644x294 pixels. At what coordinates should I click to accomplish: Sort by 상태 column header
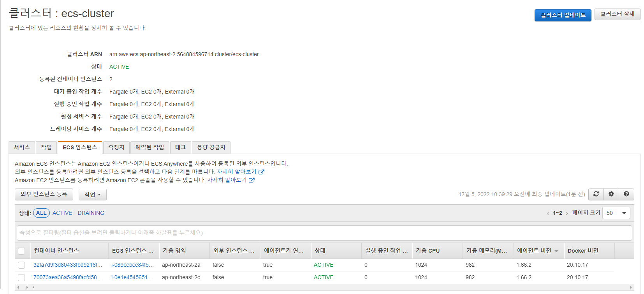coord(336,251)
